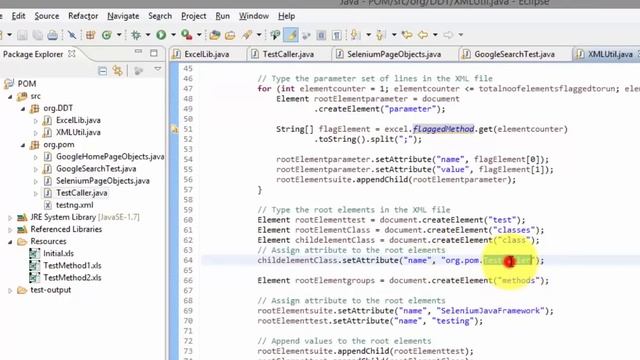Toggle Show Whitespace Characters pilcrow

336,35
